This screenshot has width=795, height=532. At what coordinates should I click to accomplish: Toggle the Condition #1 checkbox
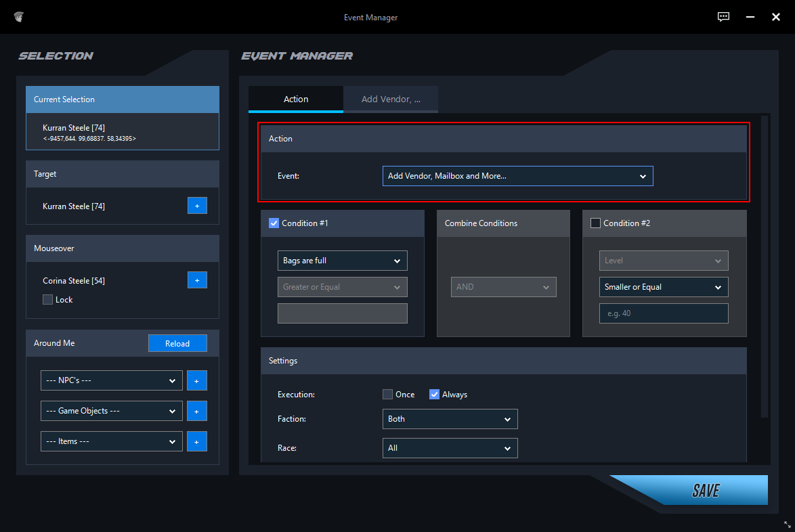[274, 223]
